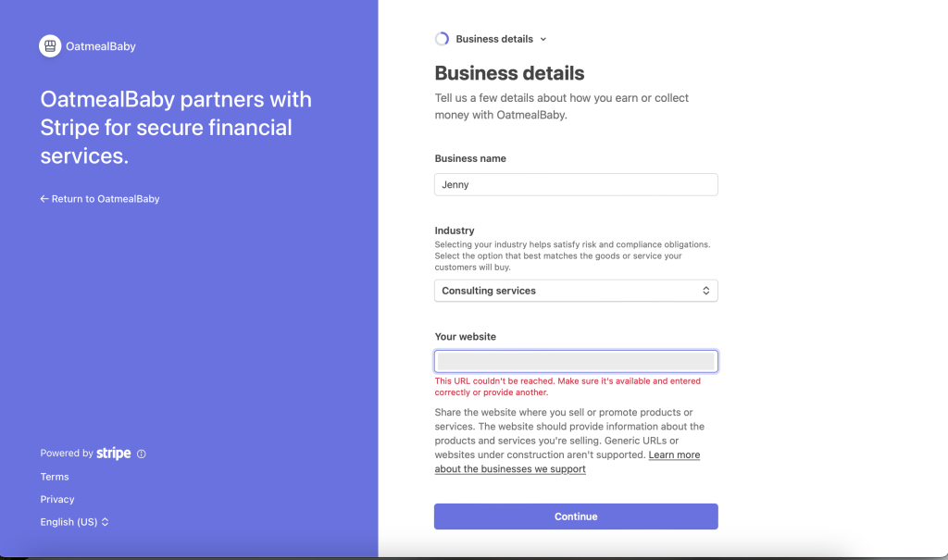The height and width of the screenshot is (560, 948).
Task: Focus the Business name field containing Jenny
Action: [576, 184]
